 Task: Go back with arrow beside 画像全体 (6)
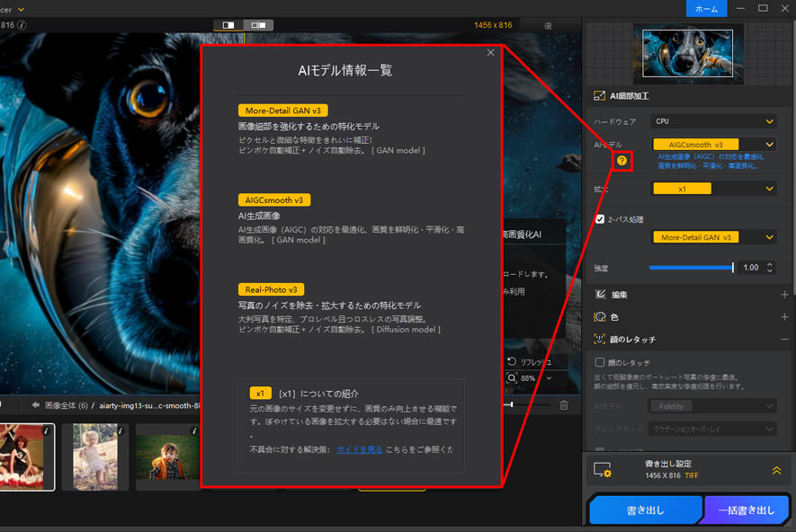(x=36, y=404)
